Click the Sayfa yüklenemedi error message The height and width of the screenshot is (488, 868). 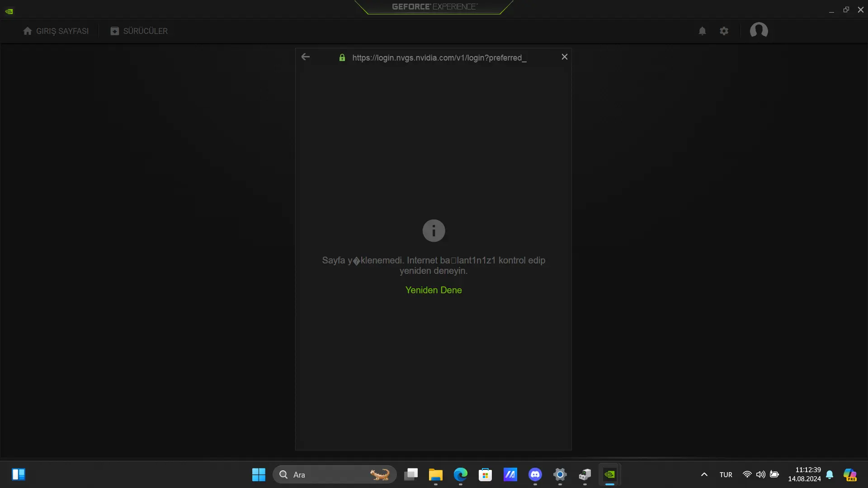434,266
